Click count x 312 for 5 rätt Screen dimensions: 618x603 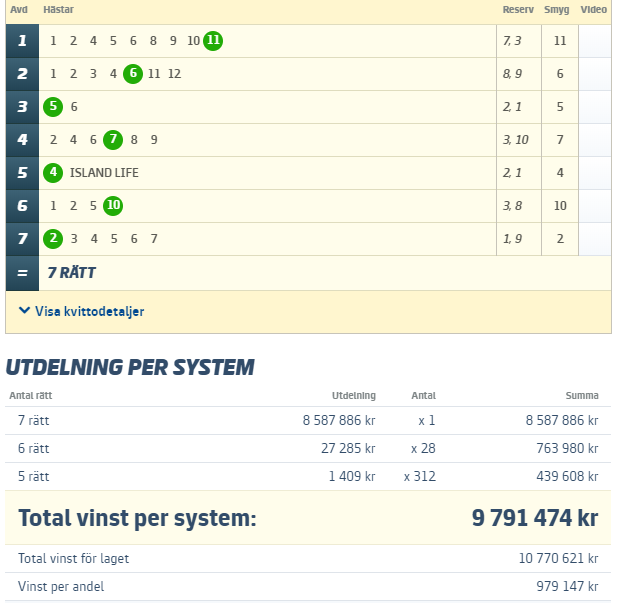420,476
